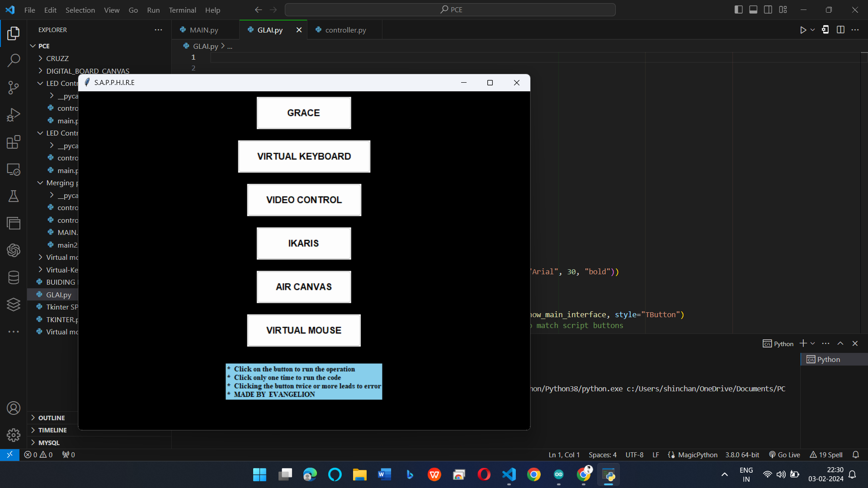This screenshot has width=868, height=488.
Task: Switch to the controller.py tab
Action: (x=345, y=30)
